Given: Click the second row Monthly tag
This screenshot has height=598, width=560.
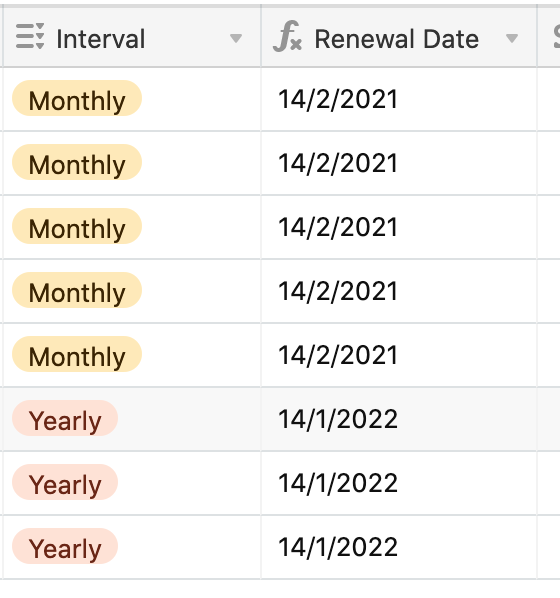Looking at the screenshot, I should (77, 163).
